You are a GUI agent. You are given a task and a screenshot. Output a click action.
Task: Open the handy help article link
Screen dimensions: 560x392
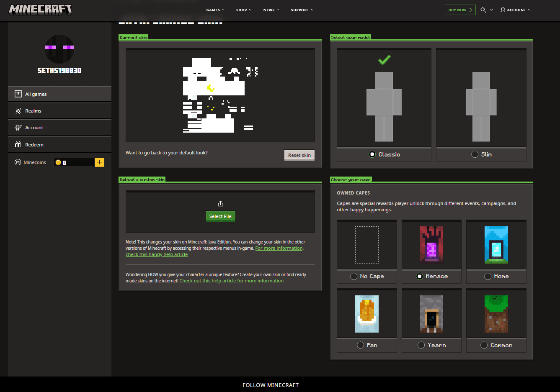click(156, 254)
